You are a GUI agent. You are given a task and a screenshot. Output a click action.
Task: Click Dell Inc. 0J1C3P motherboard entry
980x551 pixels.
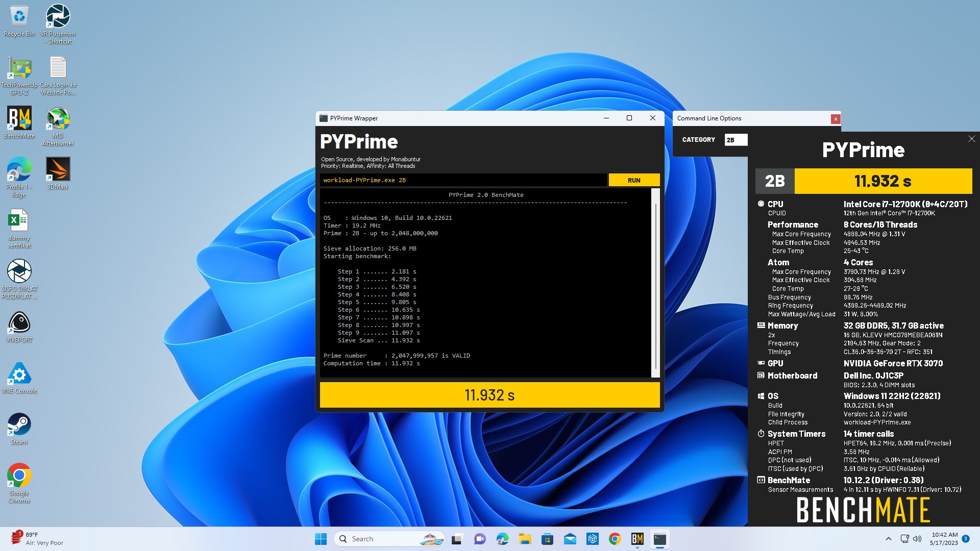point(873,375)
